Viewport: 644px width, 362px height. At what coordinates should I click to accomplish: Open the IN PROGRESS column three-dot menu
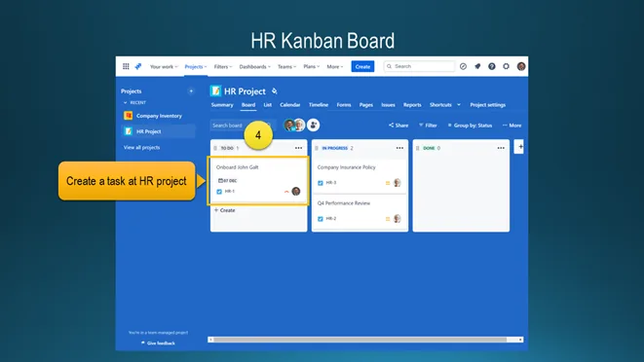click(x=399, y=148)
